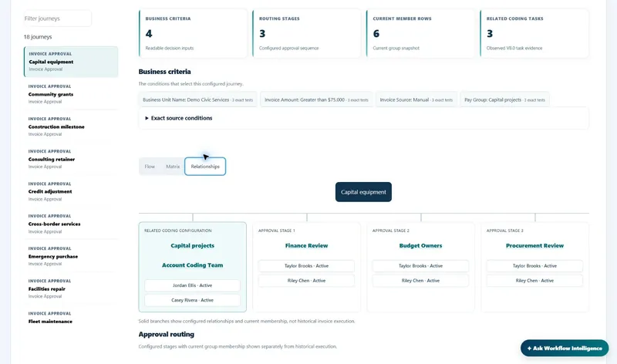Switch to the Flow tab
Viewport: 617px width, 364px height.
pos(150,167)
